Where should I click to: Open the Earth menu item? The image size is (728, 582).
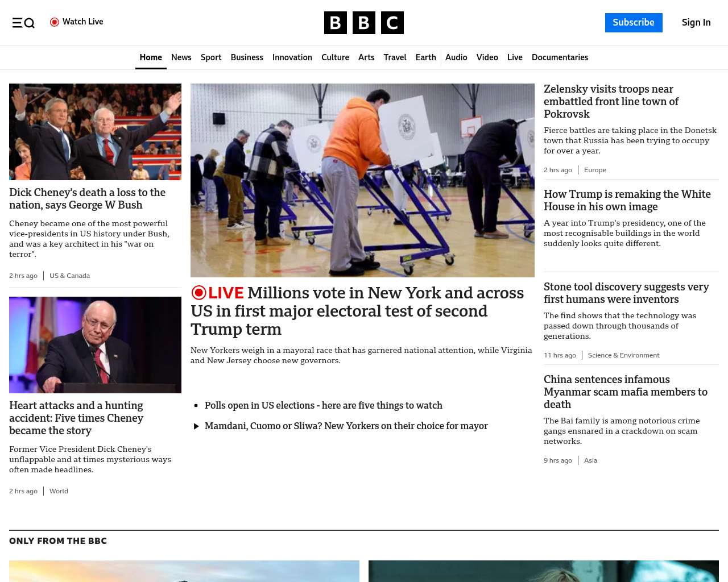click(425, 57)
